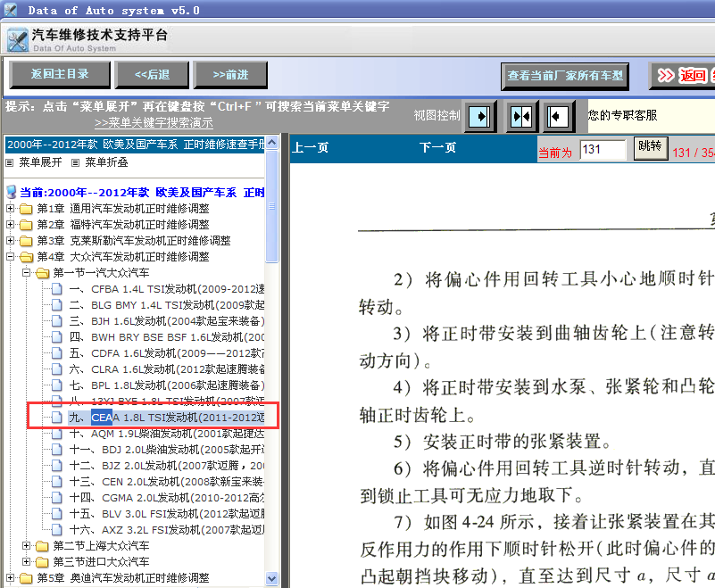Click the right-arrow view control icon
715x588 pixels.
point(479,116)
